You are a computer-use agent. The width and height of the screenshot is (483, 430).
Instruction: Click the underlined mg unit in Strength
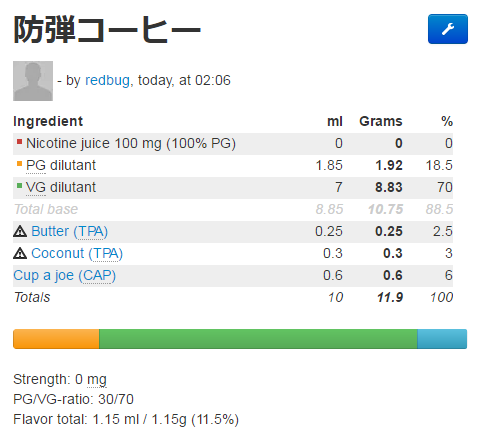(97, 380)
